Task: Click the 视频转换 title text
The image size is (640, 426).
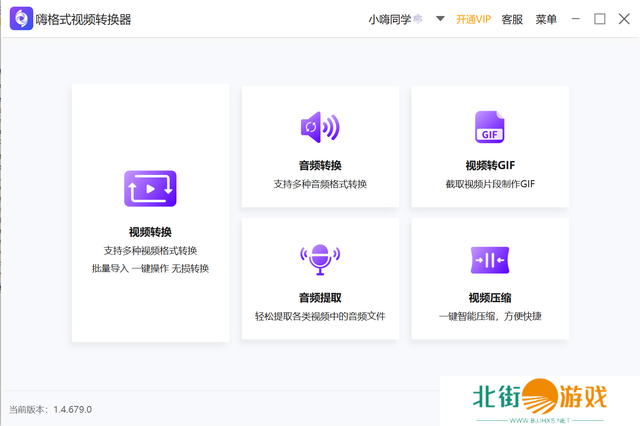Action: click(x=150, y=232)
